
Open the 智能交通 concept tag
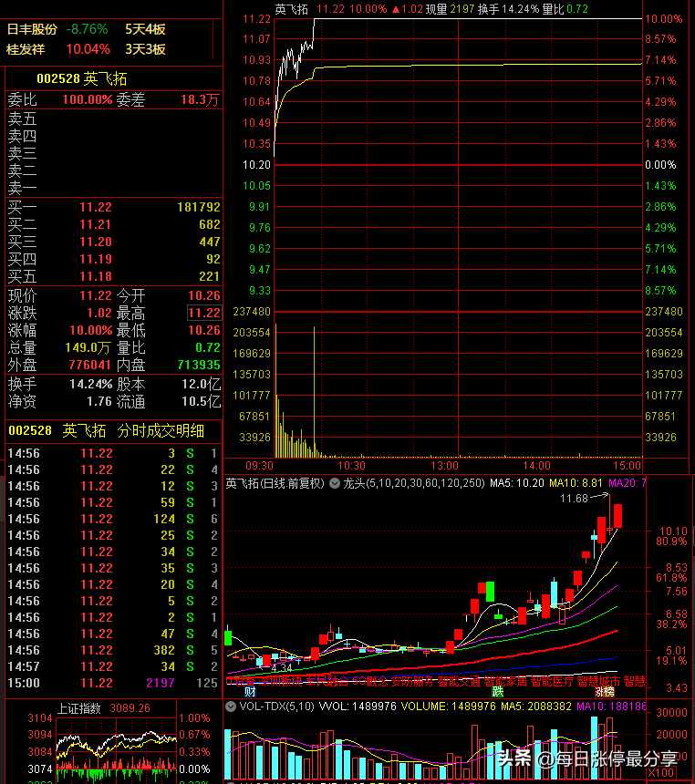click(x=459, y=681)
